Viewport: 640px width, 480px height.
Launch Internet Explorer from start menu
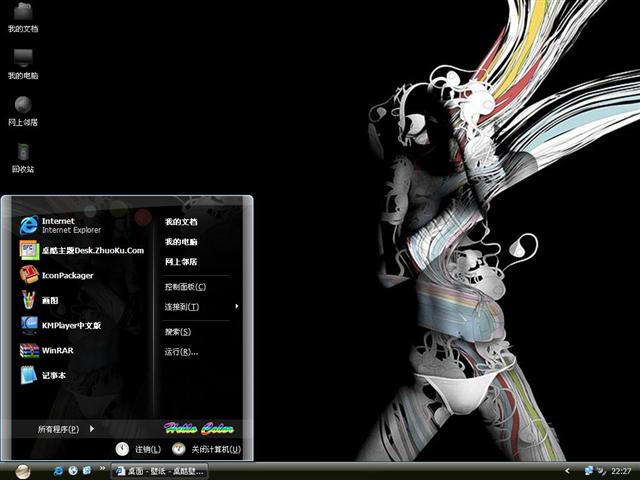[x=60, y=225]
